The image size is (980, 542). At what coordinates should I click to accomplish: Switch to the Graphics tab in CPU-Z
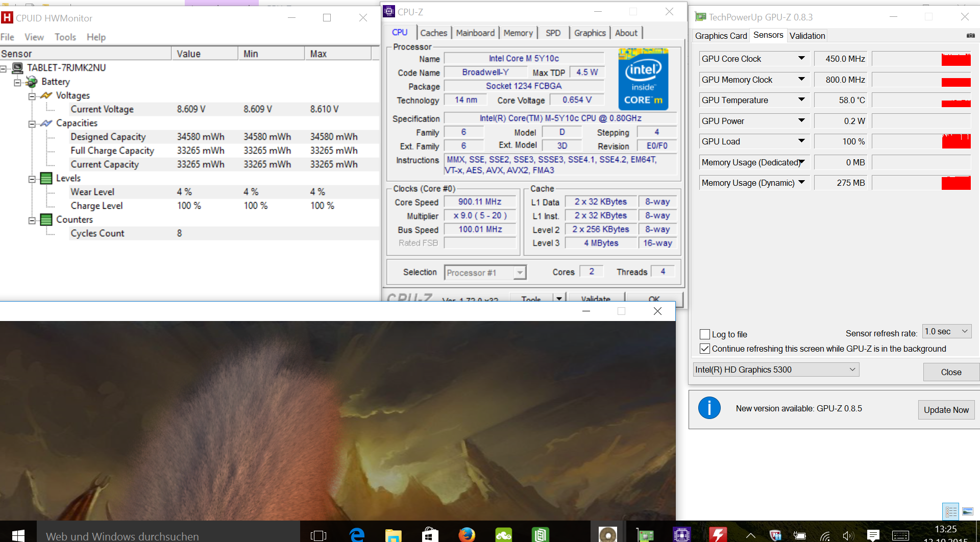590,33
